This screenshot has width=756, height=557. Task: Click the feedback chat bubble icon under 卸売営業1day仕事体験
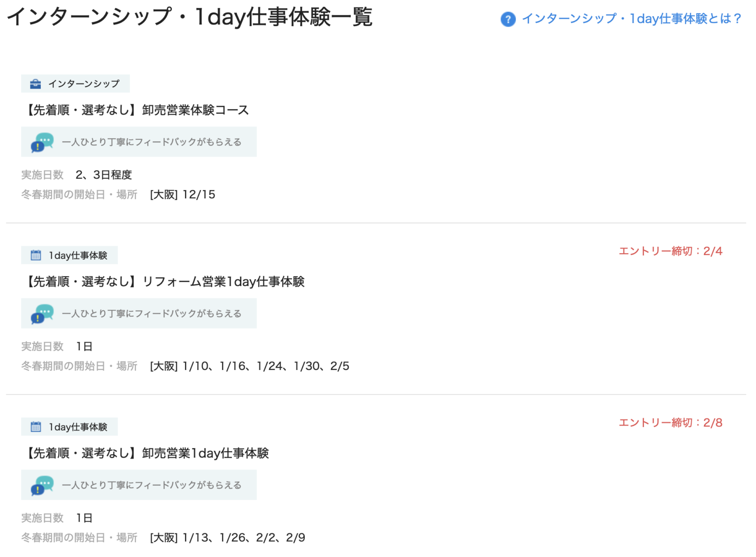click(x=42, y=485)
